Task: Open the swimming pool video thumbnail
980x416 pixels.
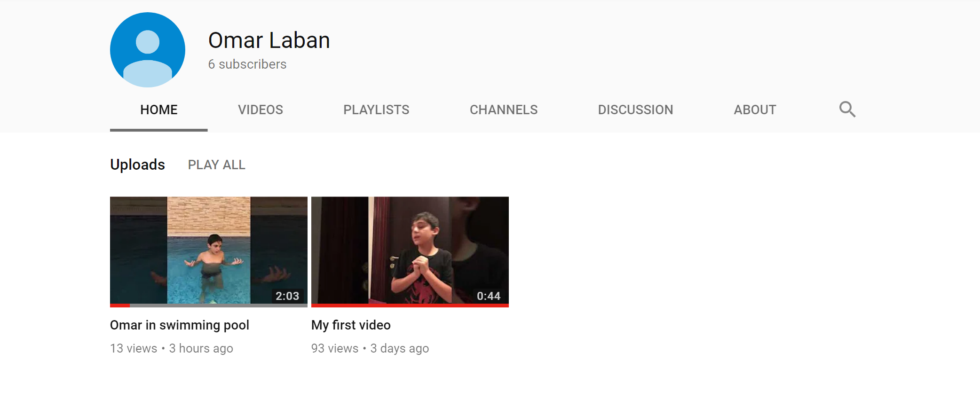Action: [x=209, y=251]
